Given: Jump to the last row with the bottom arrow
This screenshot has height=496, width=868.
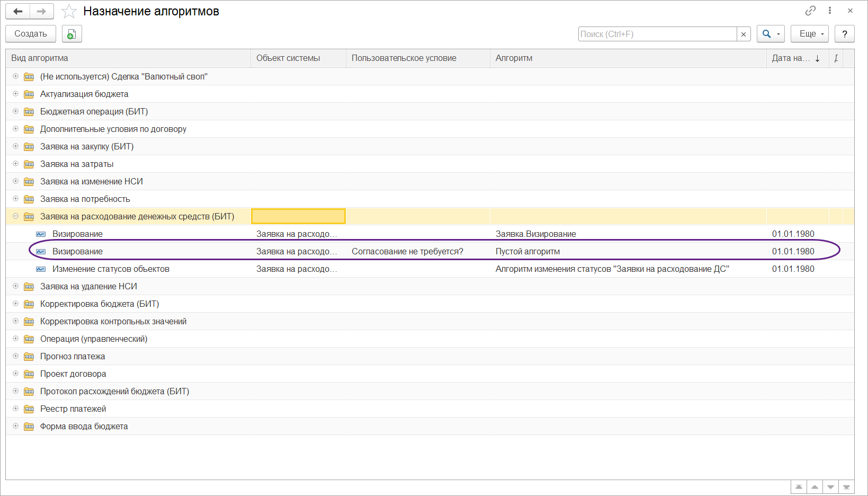Looking at the screenshot, I should tap(846, 487).
